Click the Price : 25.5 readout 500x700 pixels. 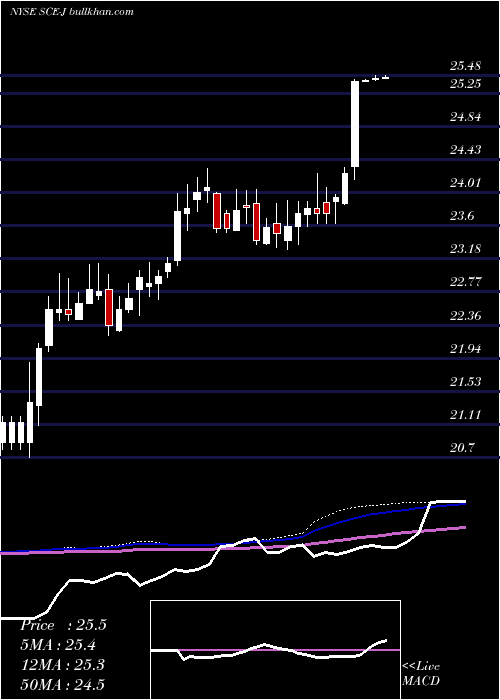[63, 625]
